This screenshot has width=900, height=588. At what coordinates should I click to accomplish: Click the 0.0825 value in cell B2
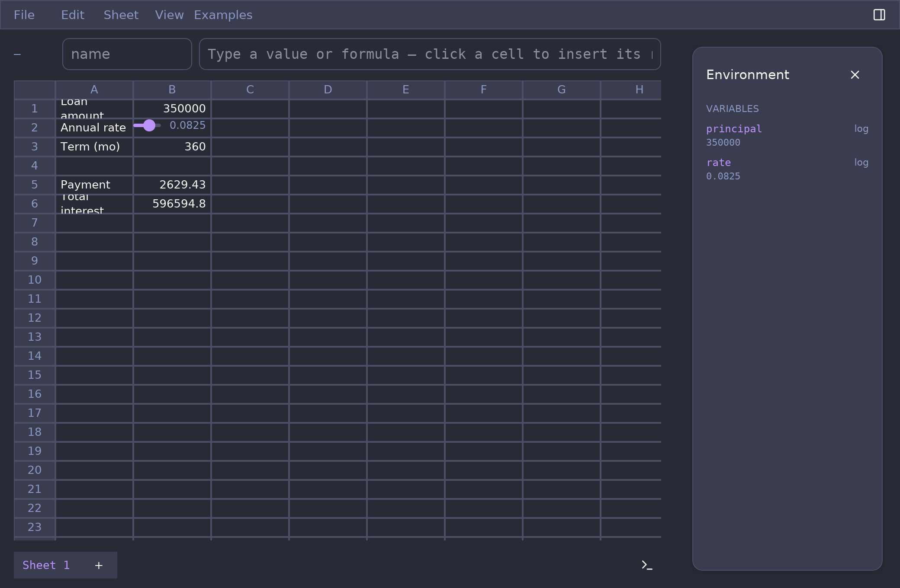(x=187, y=125)
